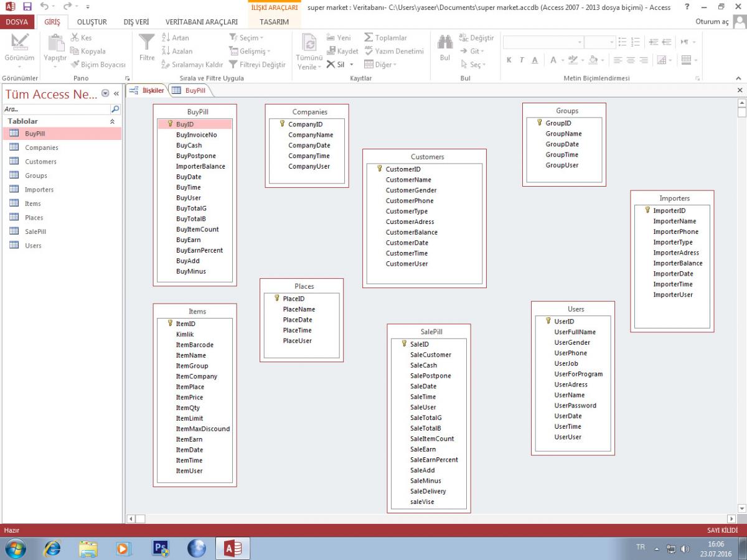Collapse the Tablolar group in navigation pane
The width and height of the screenshot is (747, 560).
112,121
